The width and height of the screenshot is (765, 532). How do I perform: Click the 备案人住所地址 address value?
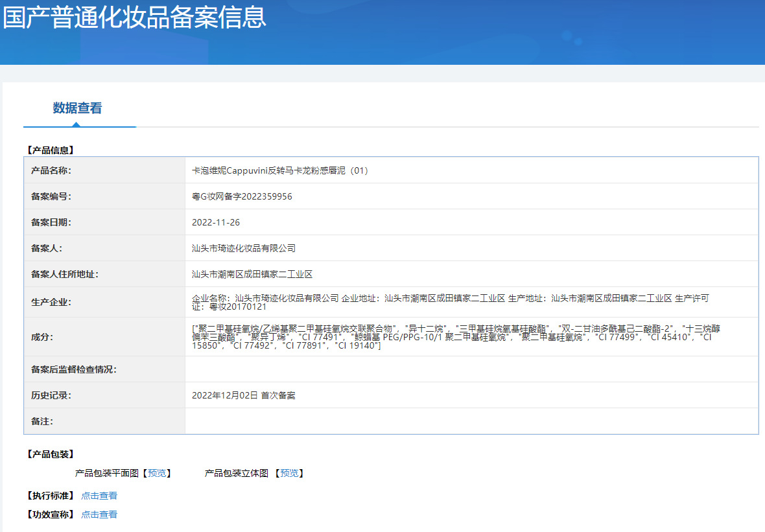[x=252, y=274]
